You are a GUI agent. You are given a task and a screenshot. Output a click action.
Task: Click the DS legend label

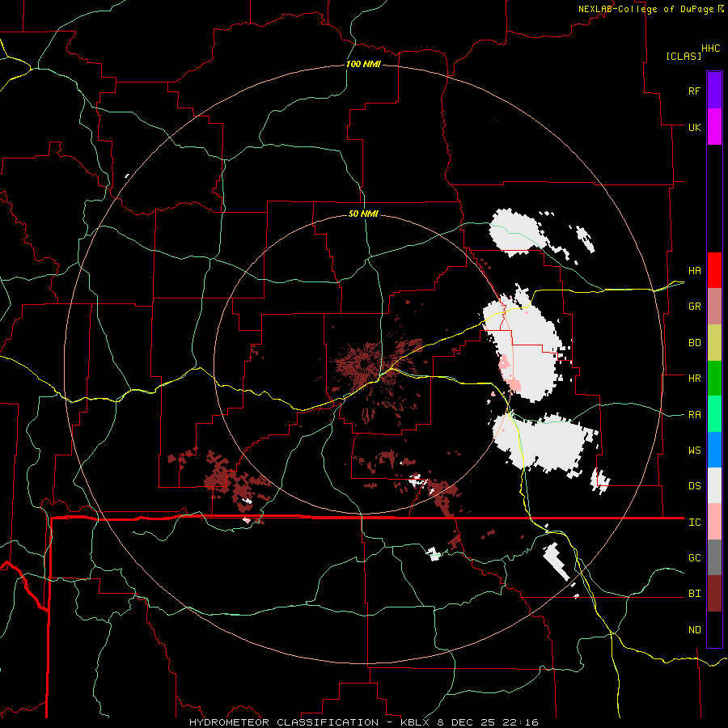694,486
